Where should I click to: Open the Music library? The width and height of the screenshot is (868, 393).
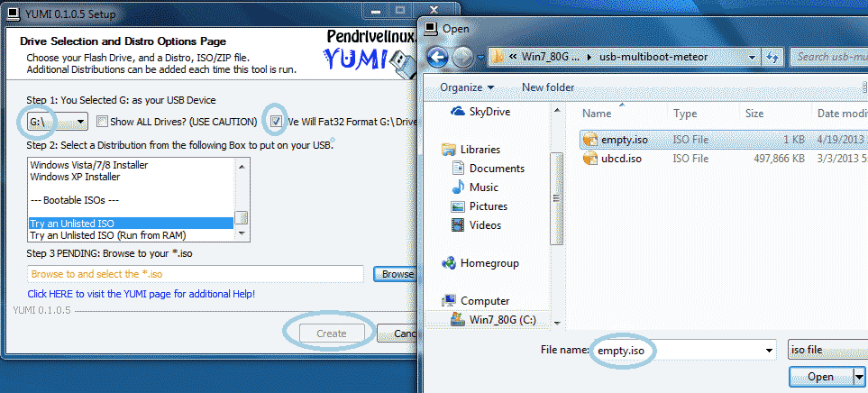483,187
